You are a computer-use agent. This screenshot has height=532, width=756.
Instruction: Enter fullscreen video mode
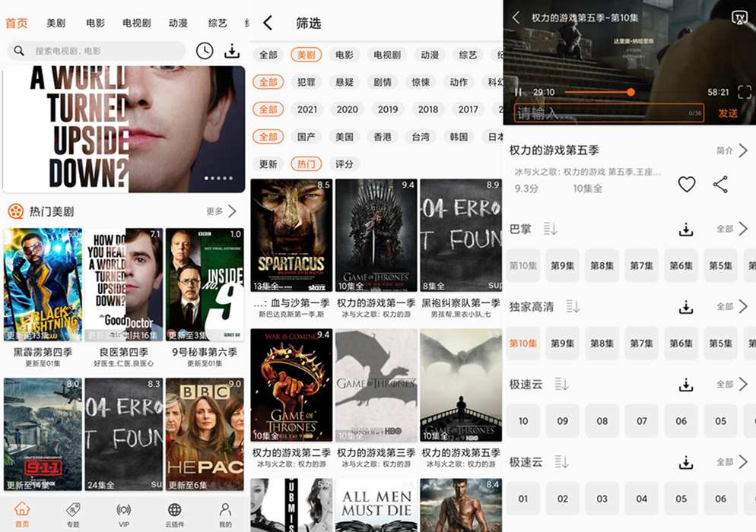tap(744, 92)
